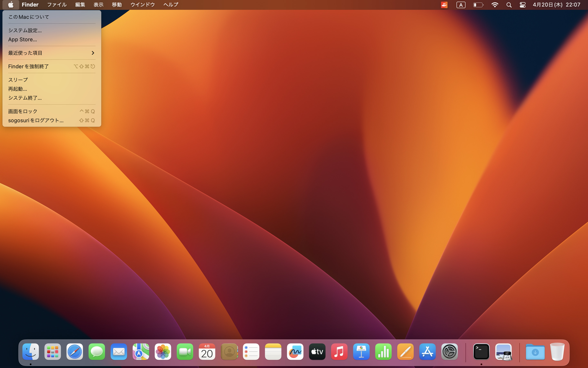588x368 pixels.
Task: Open the 表示 menu
Action: (99, 5)
